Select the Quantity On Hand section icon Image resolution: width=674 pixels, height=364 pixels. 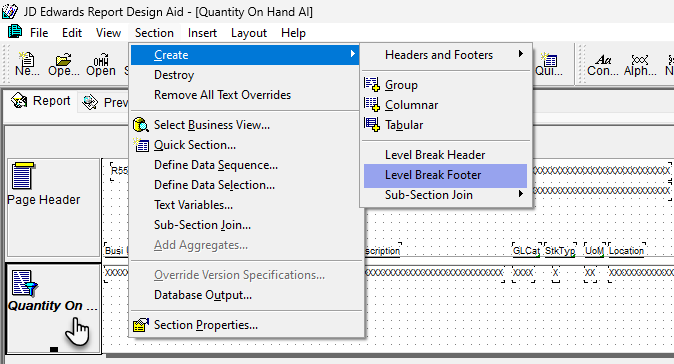(24, 283)
